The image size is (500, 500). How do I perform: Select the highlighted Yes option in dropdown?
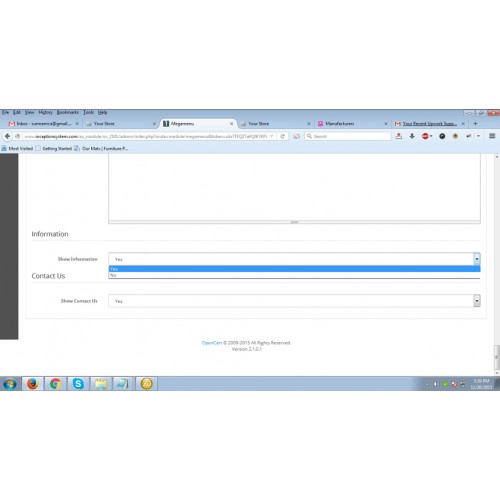294,269
